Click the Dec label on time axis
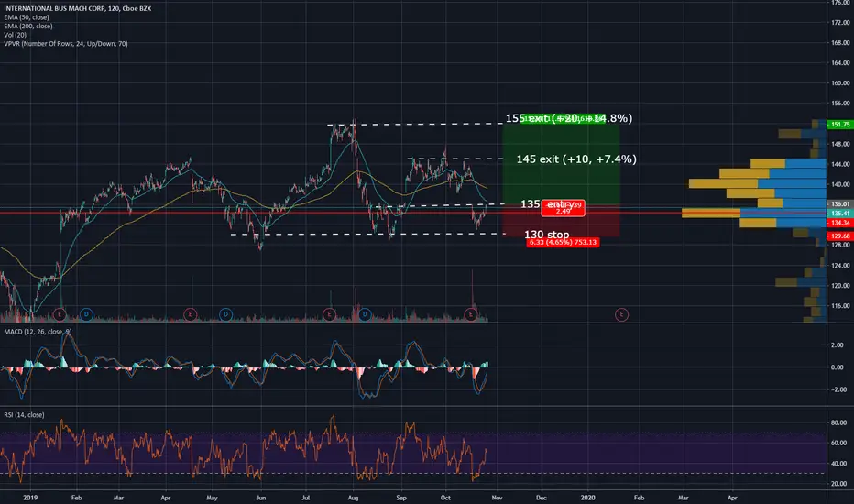Screen dimensions: 854x504 point(542,498)
